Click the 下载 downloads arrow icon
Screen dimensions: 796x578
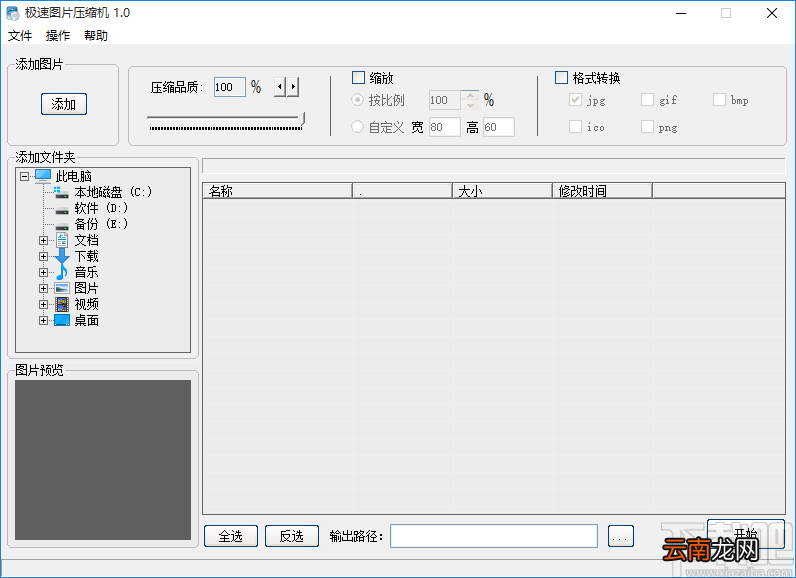(x=62, y=256)
